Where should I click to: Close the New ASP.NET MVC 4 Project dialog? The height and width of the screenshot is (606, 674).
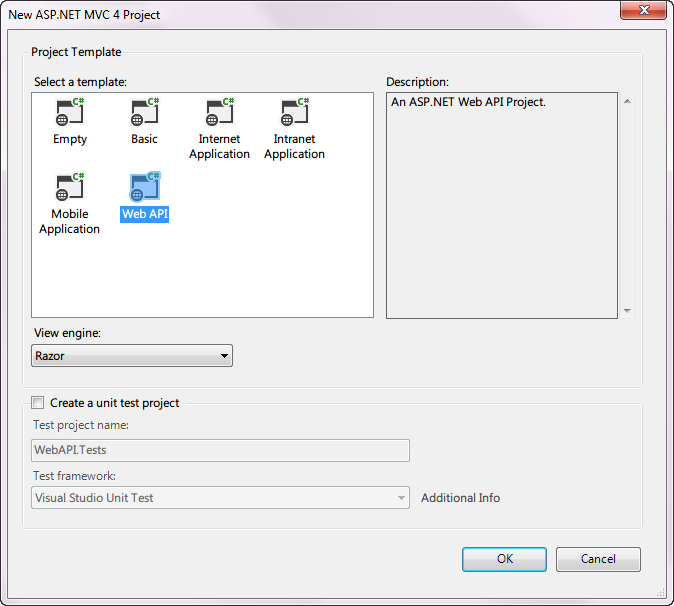(643, 10)
